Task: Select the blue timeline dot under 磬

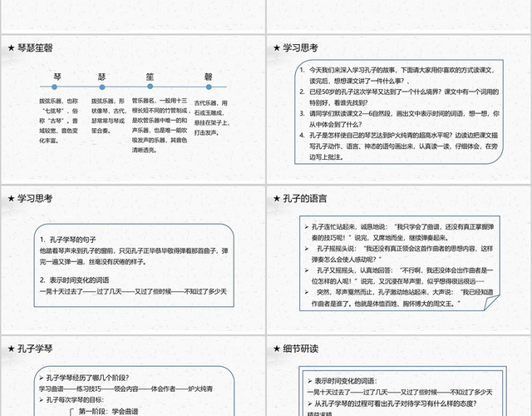Action: [209, 87]
